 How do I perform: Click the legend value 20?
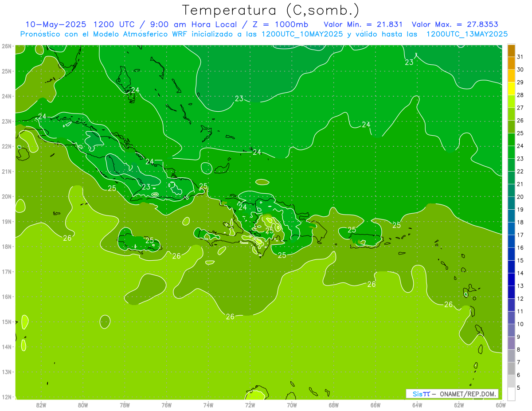[x=520, y=197]
